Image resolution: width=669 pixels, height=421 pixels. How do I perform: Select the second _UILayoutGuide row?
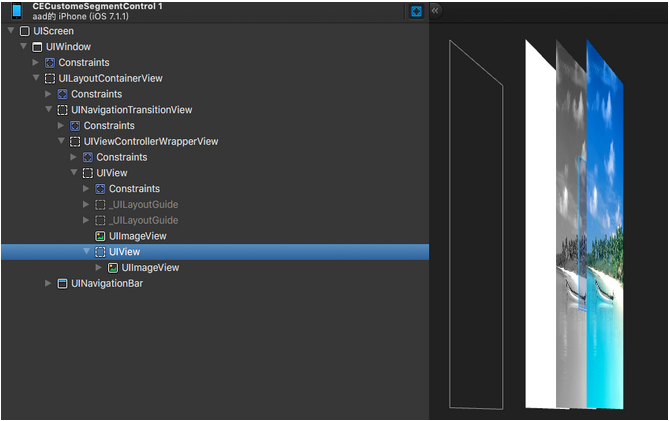coord(143,220)
